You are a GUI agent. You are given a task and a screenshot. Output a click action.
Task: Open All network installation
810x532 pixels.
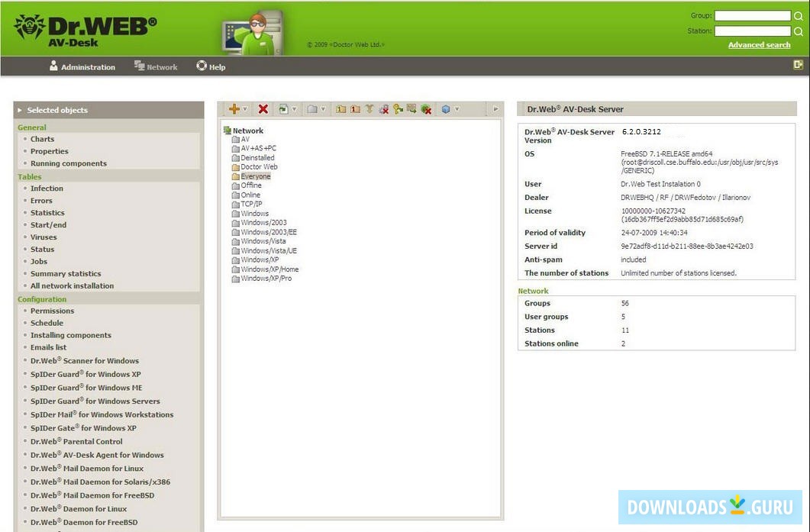click(x=73, y=285)
